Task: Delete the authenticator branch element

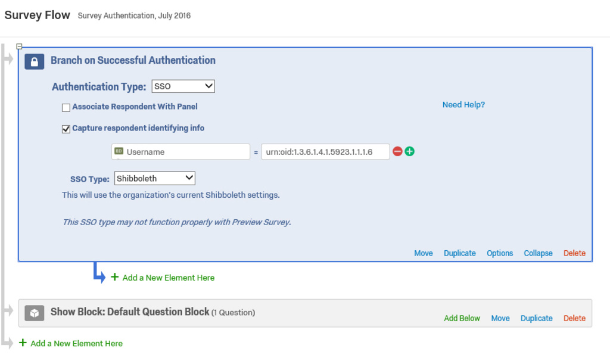Action: coord(574,253)
